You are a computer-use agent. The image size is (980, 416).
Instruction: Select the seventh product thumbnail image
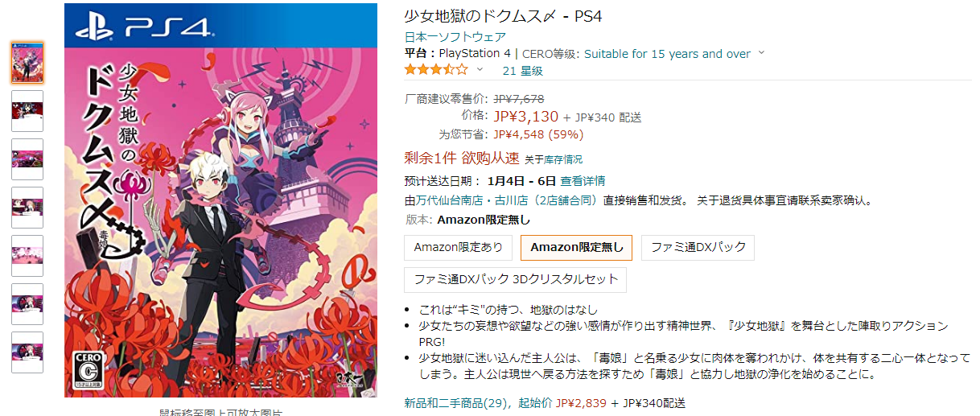pos(27,352)
